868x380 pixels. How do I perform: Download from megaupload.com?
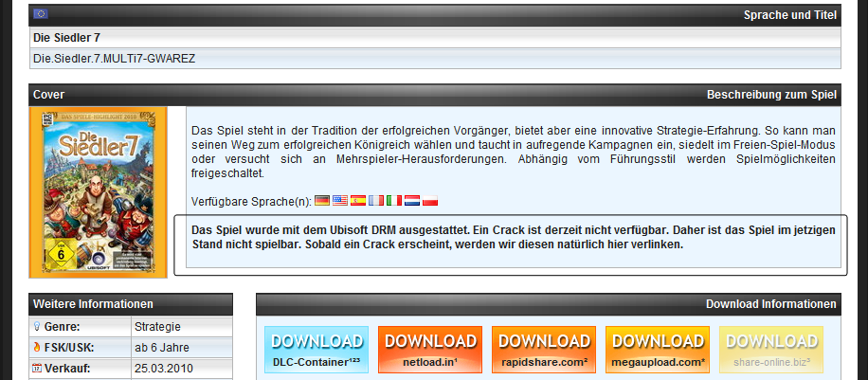pyautogui.click(x=658, y=350)
